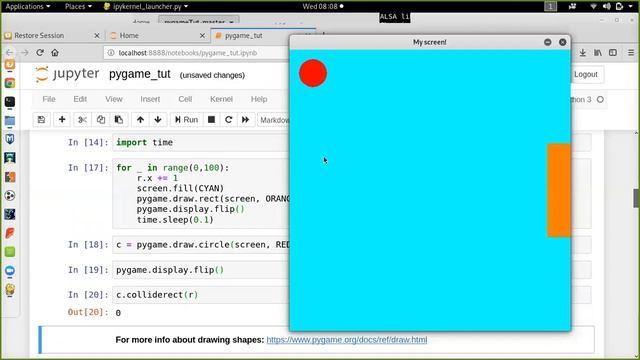640x360 pixels.
Task: Paste cells below icon in the Jupyter toolbar
Action: click(119, 120)
